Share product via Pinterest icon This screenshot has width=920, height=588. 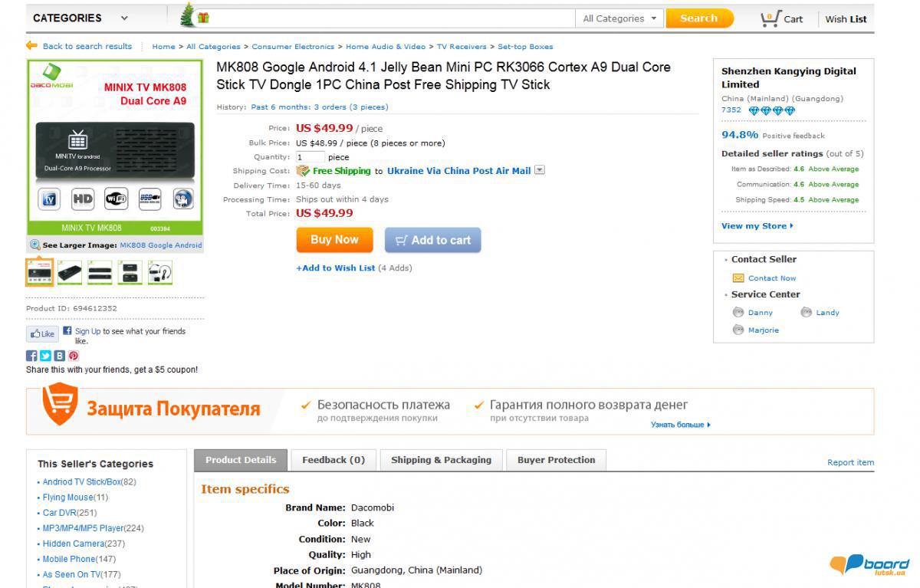(x=74, y=356)
